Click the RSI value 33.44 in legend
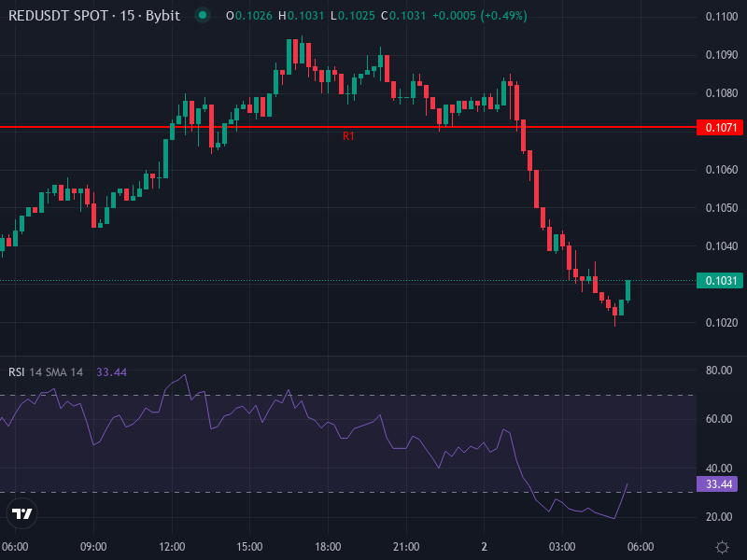747x560 pixels. pyautogui.click(x=111, y=372)
